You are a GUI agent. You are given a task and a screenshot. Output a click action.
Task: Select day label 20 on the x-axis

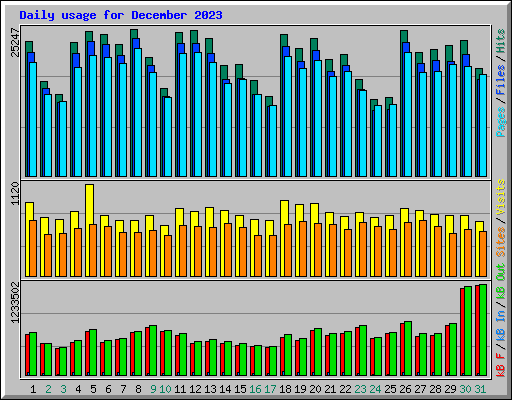(315, 389)
